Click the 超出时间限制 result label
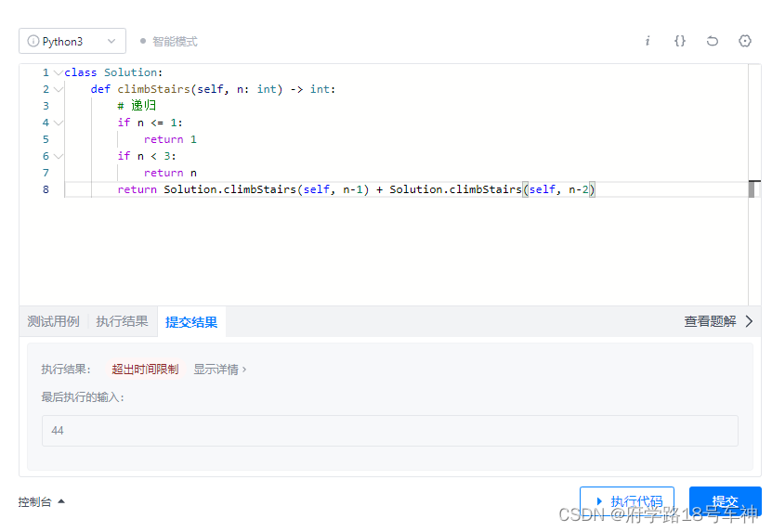 145,370
